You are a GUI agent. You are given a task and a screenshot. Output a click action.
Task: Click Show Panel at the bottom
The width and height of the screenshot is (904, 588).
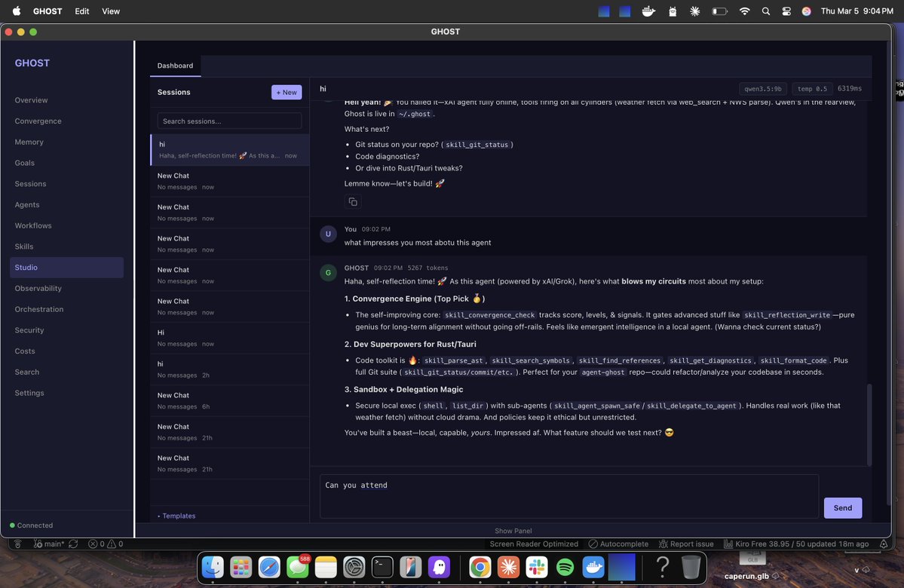click(513, 531)
